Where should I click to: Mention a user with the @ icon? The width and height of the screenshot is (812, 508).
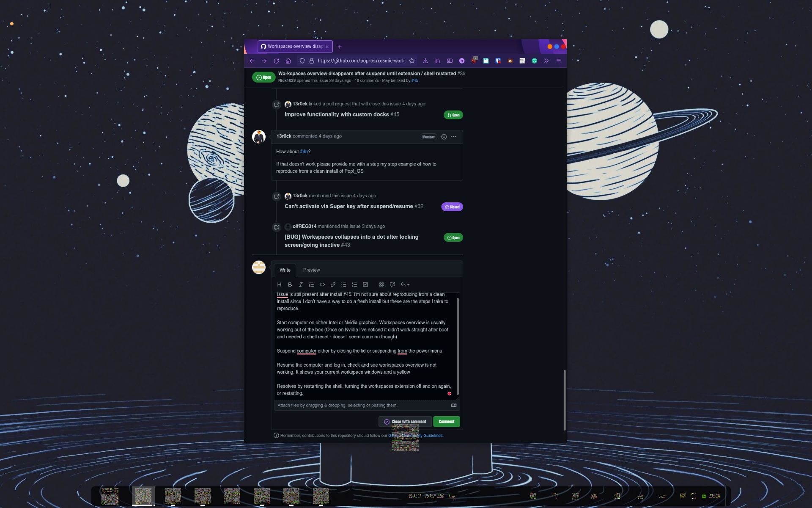point(381,284)
